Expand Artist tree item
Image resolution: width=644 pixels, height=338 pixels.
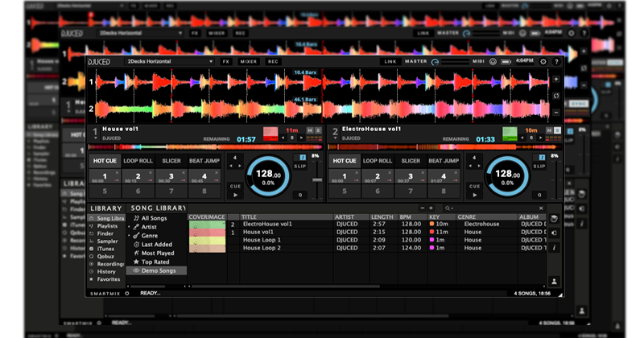pos(130,227)
